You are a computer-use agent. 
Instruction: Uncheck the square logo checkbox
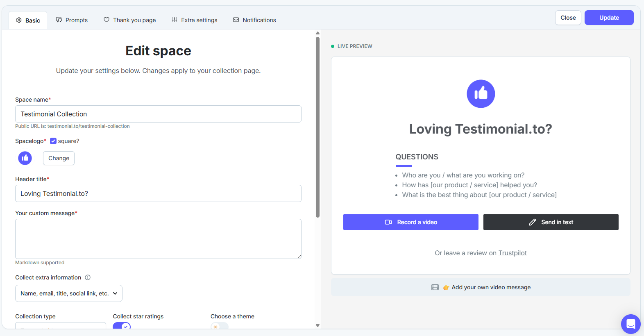click(53, 141)
